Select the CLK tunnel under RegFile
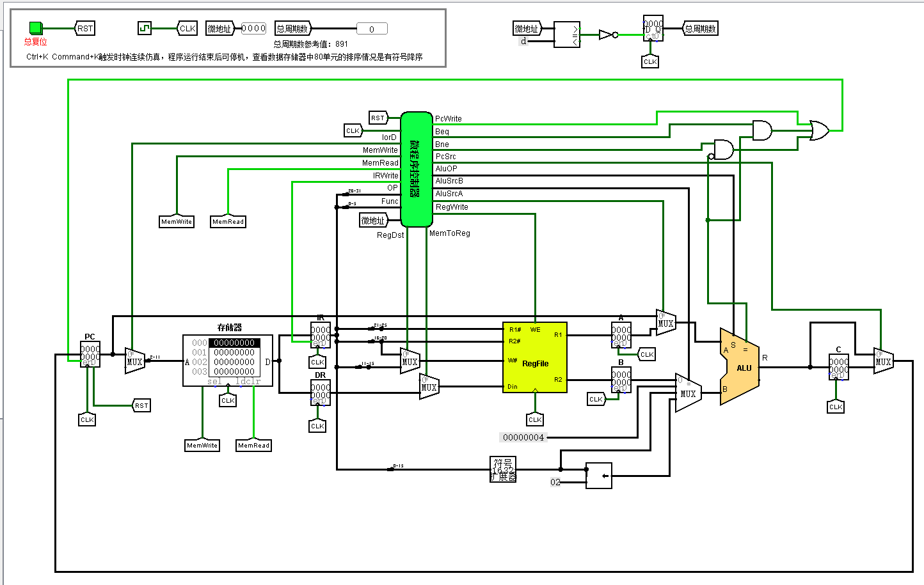Viewport: 924px width, 585px height. (x=535, y=419)
